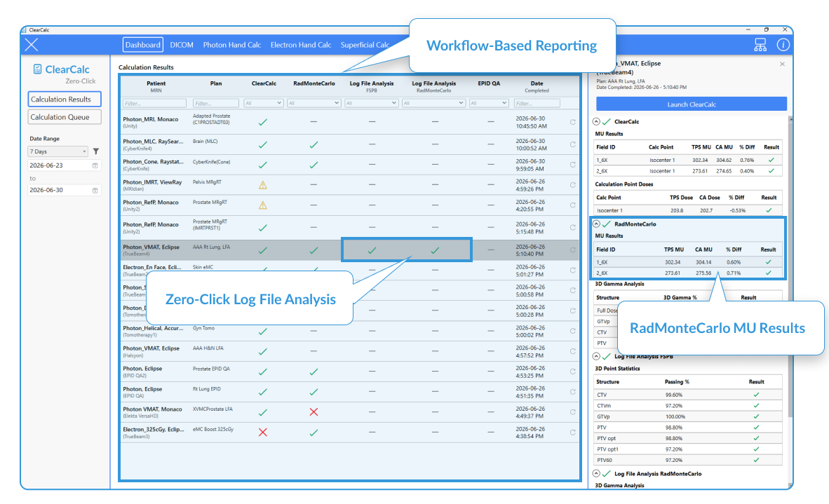Open Log File Analysis RadMonteCarlo filter dropdown

pos(433,103)
